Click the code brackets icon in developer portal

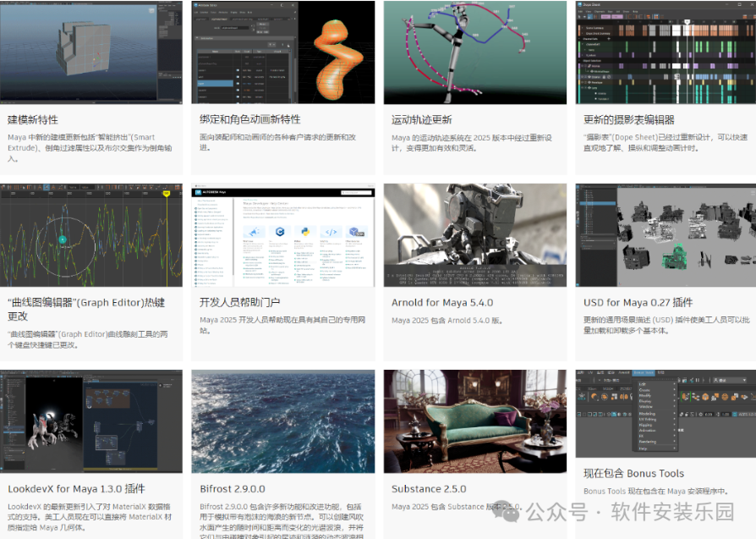tap(331, 231)
